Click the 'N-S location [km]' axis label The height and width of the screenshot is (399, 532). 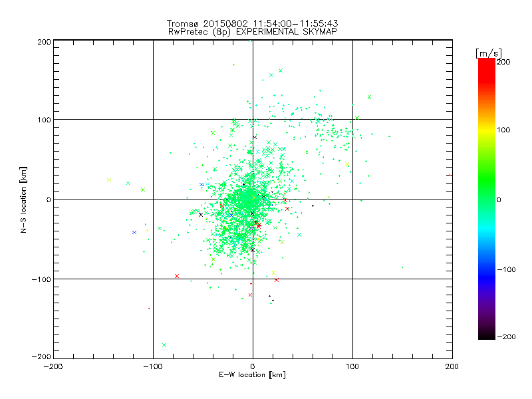[x=23, y=199]
